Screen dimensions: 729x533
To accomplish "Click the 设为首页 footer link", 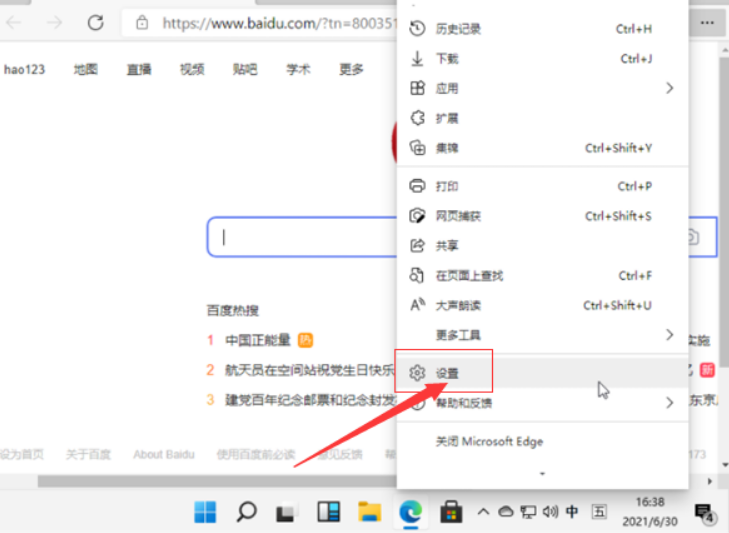I will (x=22, y=454).
